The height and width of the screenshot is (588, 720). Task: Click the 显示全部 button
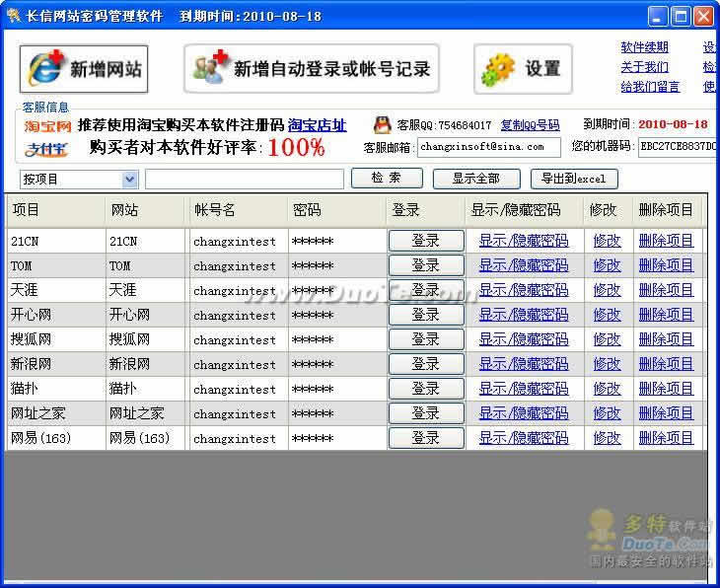point(476,179)
